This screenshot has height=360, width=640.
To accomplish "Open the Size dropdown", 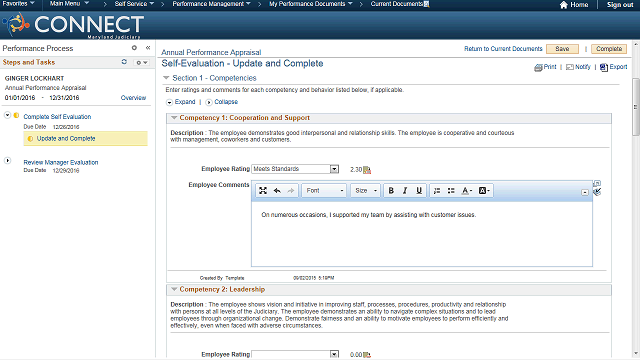I will coord(366,191).
